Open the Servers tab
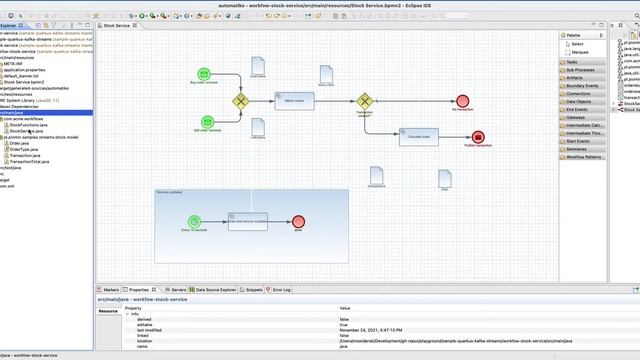Screen dimensions: 640x360 pyautogui.click(x=176, y=290)
